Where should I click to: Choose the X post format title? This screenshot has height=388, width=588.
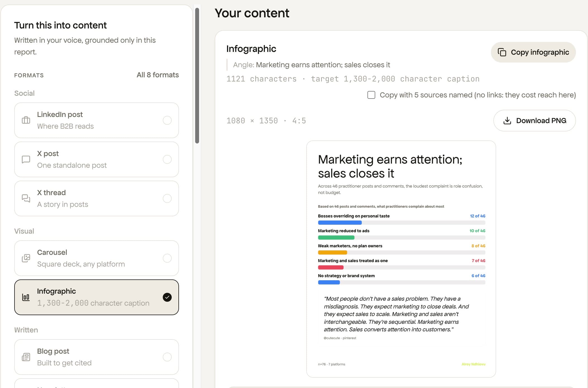click(48, 154)
